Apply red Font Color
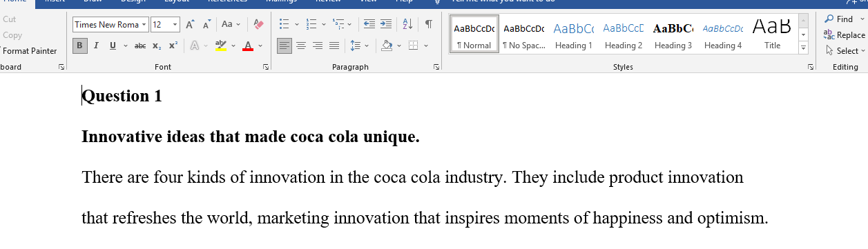The image size is (868, 249). point(248,46)
